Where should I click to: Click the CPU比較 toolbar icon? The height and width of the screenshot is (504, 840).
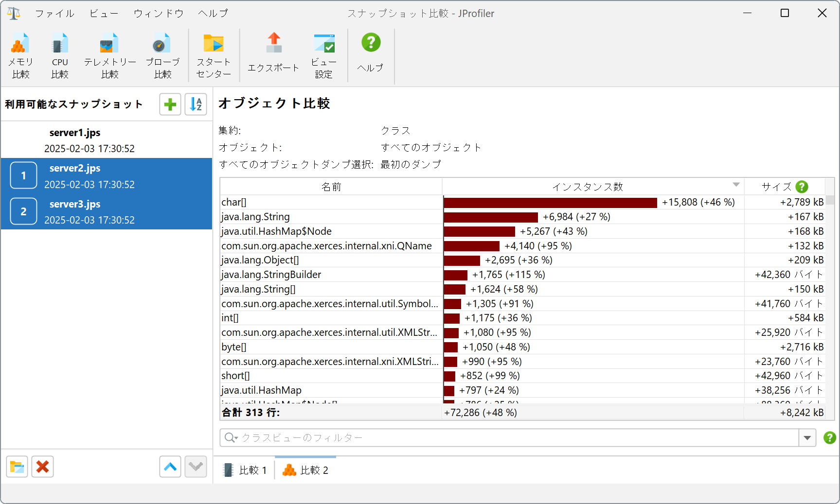(x=60, y=55)
